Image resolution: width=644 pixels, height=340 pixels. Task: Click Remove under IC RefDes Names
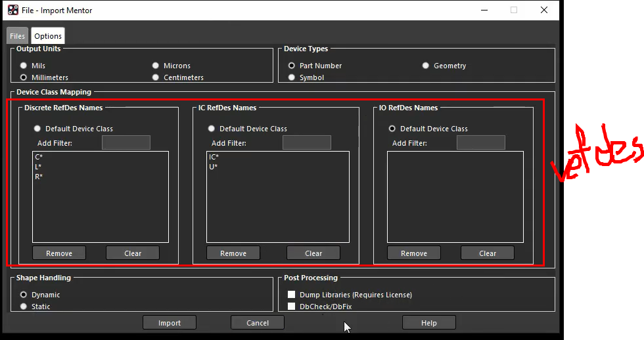click(x=233, y=253)
